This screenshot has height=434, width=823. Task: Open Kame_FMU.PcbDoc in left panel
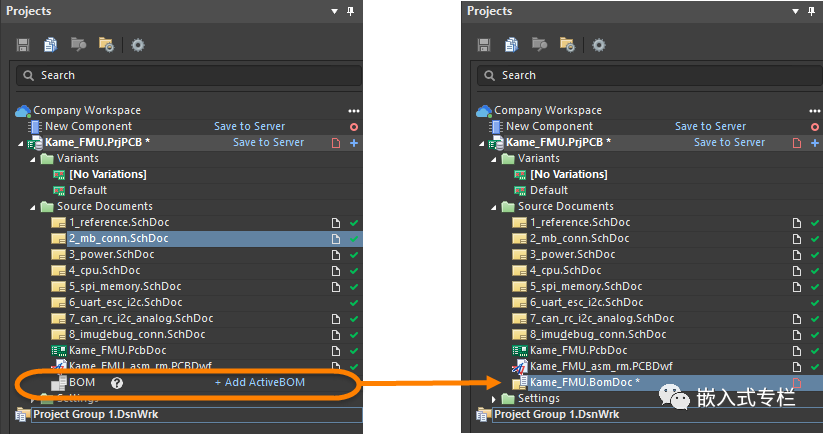[x=118, y=351]
